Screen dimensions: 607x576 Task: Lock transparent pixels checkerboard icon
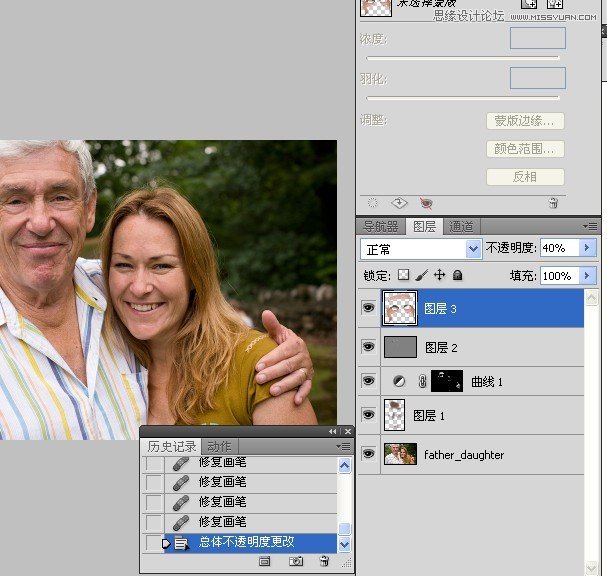pyautogui.click(x=403, y=275)
